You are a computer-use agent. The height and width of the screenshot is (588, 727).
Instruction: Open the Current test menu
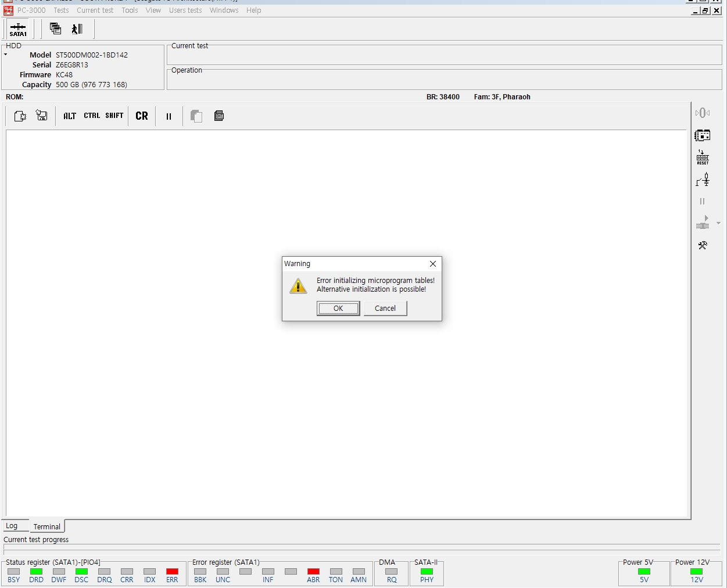(95, 10)
